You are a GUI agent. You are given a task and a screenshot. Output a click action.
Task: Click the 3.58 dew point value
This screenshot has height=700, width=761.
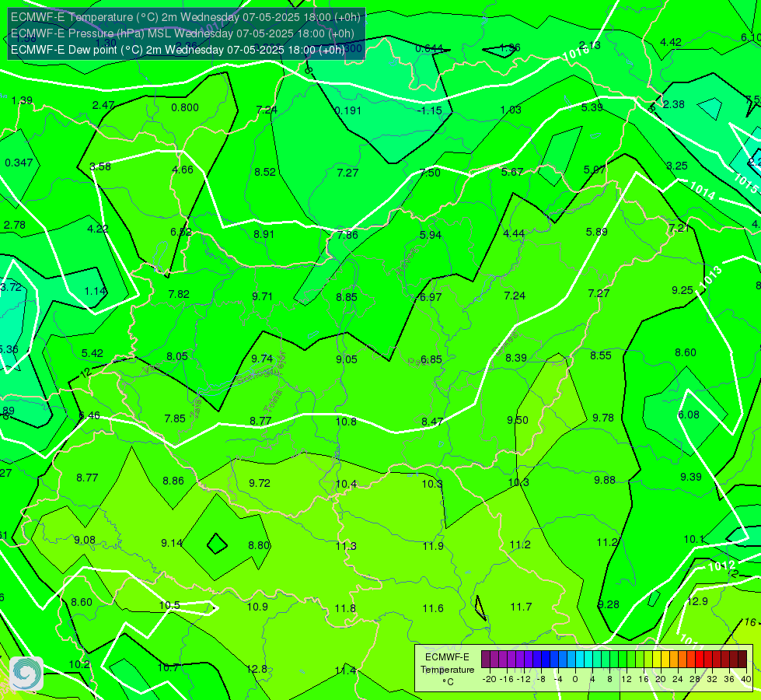tap(100, 166)
